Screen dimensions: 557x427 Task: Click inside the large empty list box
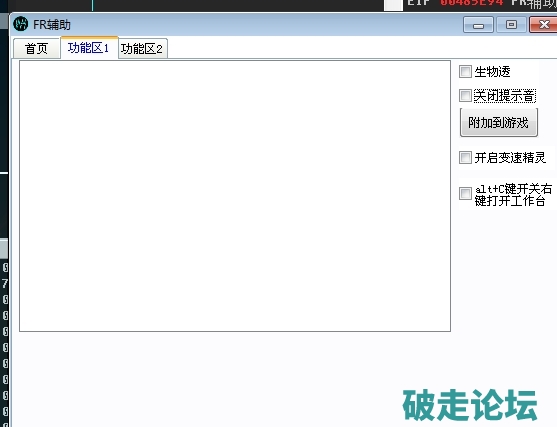(235, 196)
